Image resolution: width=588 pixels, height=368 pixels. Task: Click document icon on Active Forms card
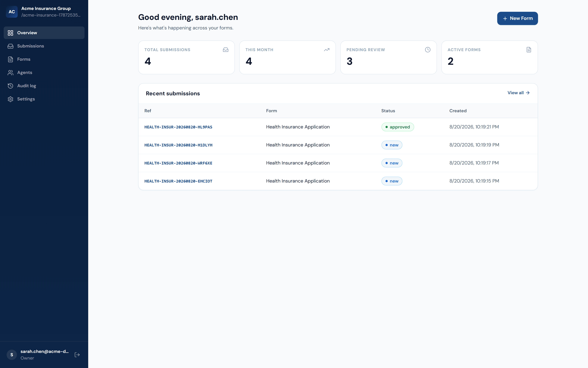tap(529, 50)
